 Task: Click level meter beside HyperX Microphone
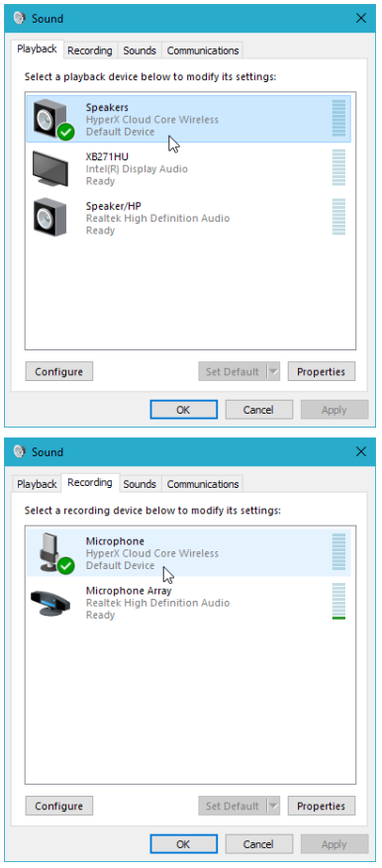click(x=338, y=552)
